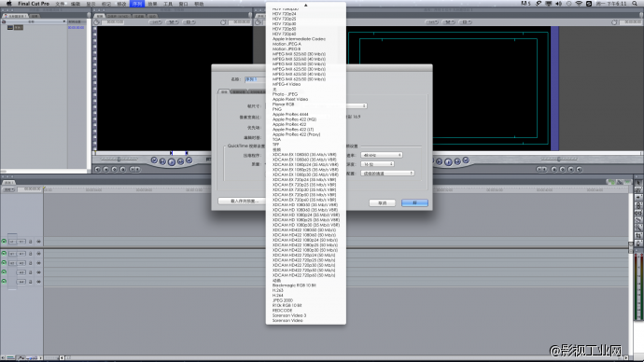The image size is (644, 362).
Task: Select the Selection tool in tool palette
Action: tap(638, 183)
